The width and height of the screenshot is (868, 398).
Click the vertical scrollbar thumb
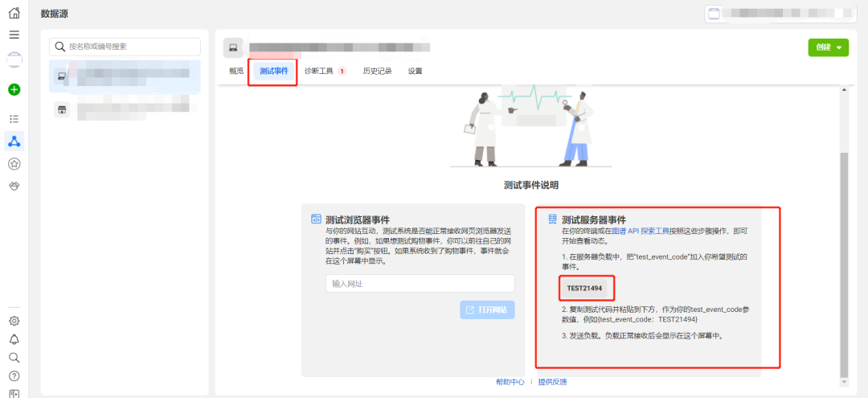[x=844, y=265]
